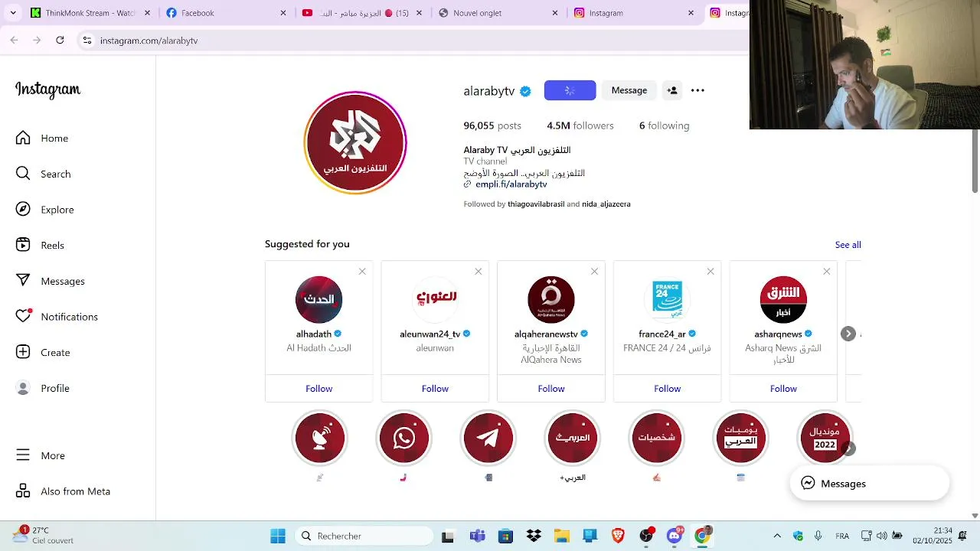Dismiss france24_ar suggestion card
980x551 pixels.
click(710, 272)
